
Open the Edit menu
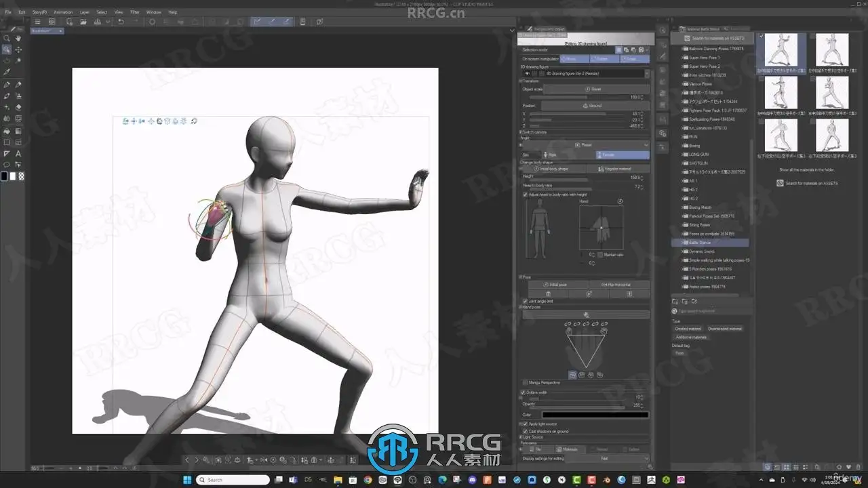pyautogui.click(x=22, y=12)
